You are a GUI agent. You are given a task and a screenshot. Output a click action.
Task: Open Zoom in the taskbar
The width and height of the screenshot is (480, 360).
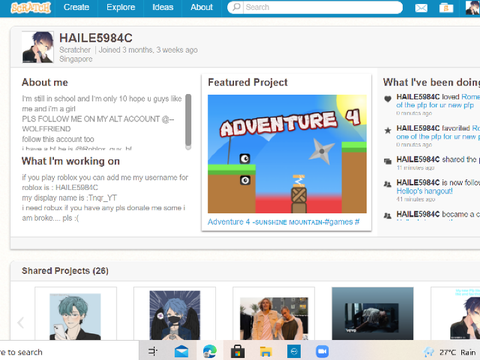tap(322, 352)
